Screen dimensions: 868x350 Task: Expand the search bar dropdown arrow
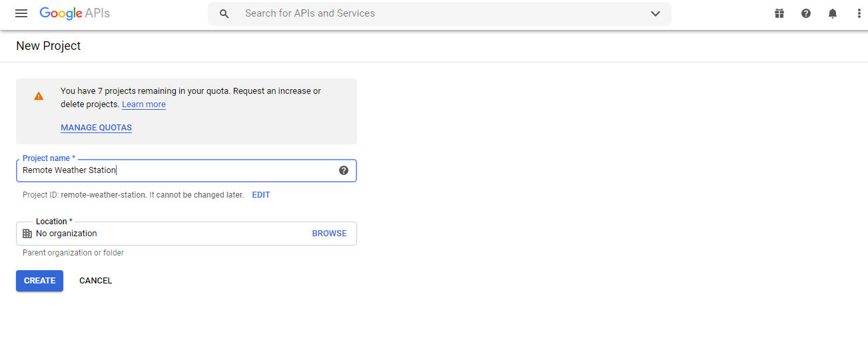coord(655,13)
